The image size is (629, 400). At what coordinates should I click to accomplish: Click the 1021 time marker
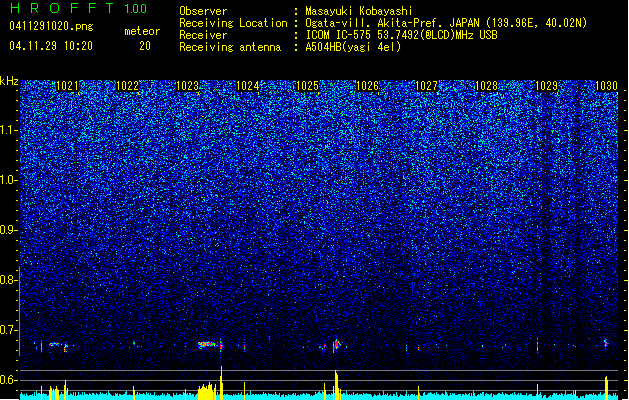pyautogui.click(x=67, y=86)
